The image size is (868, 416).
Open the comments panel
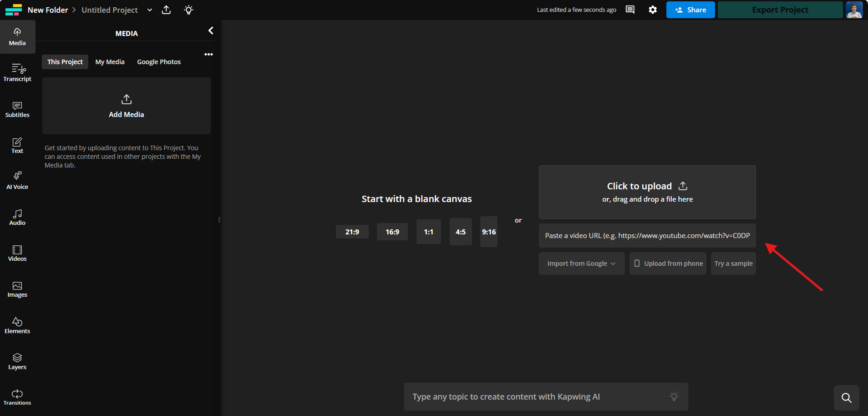(x=630, y=9)
